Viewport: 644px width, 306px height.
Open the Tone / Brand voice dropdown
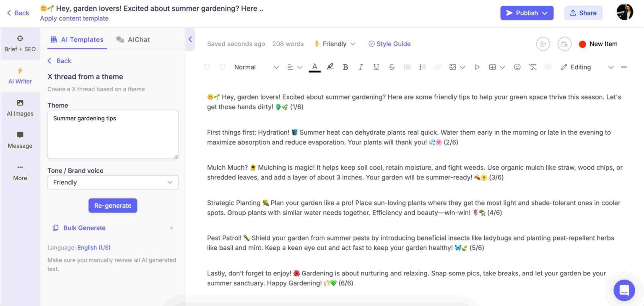pyautogui.click(x=112, y=182)
